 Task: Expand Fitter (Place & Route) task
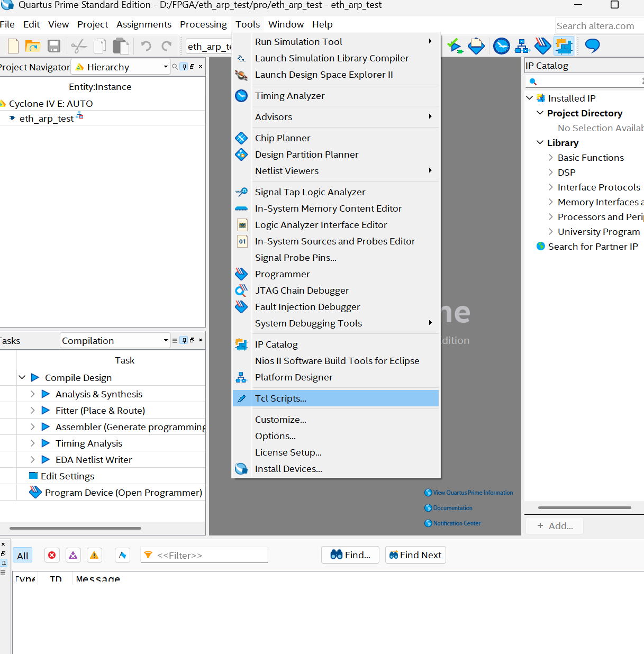click(x=32, y=410)
